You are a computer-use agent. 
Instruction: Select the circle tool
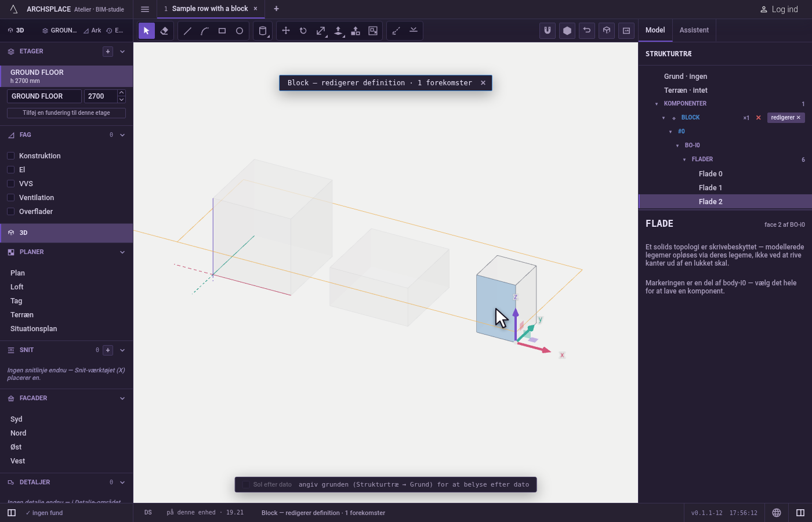[x=240, y=31]
